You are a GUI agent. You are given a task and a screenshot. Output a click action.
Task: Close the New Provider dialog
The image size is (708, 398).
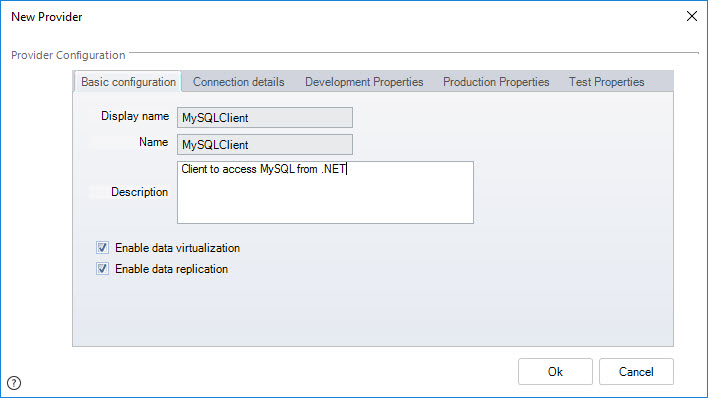coord(691,16)
